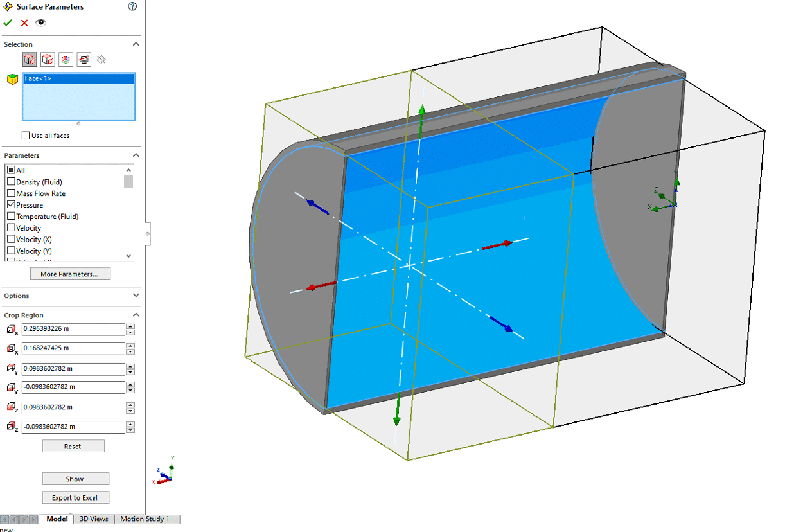This screenshot has height=532, width=785.
Task: Collapse the Selection section
Action: [x=136, y=44]
